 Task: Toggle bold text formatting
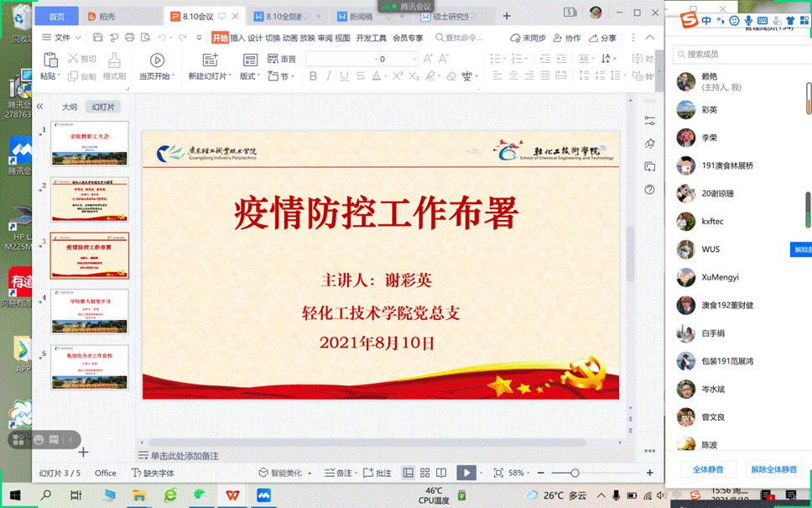coord(314,76)
